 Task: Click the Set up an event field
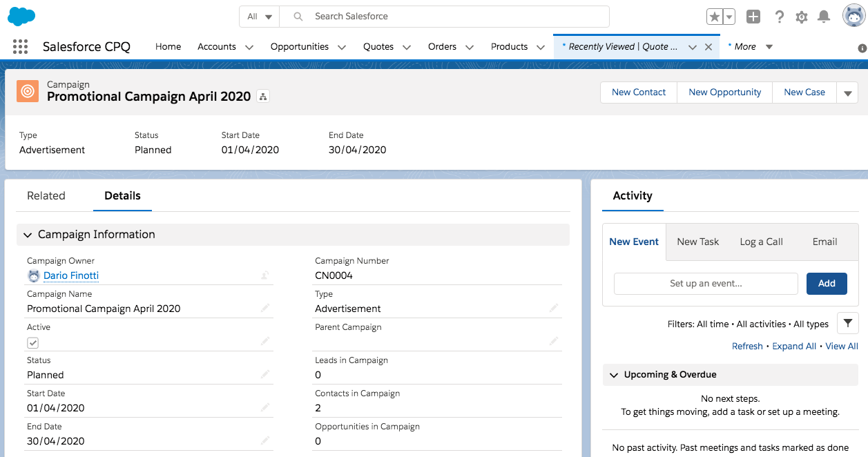tap(706, 284)
